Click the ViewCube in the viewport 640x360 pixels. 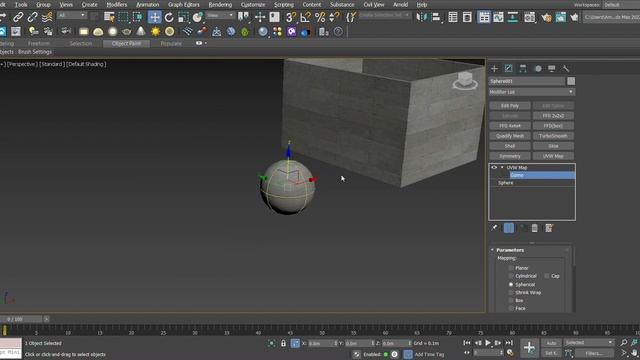(465, 80)
